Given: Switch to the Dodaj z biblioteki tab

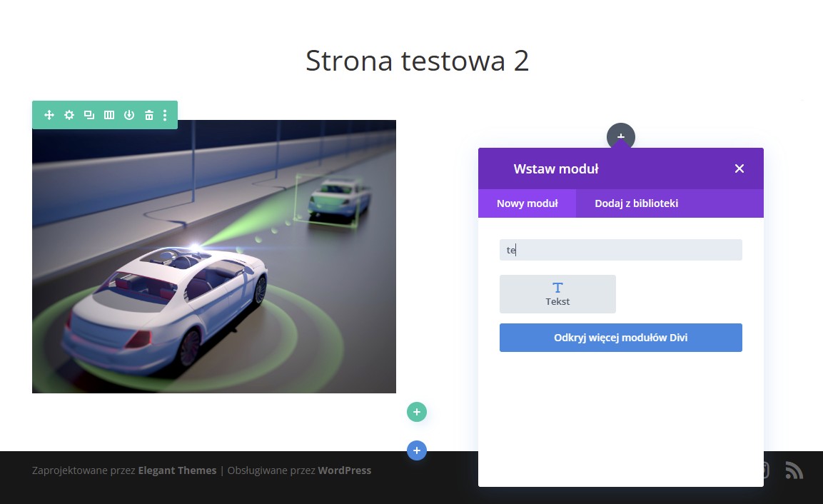Looking at the screenshot, I should 636,203.
